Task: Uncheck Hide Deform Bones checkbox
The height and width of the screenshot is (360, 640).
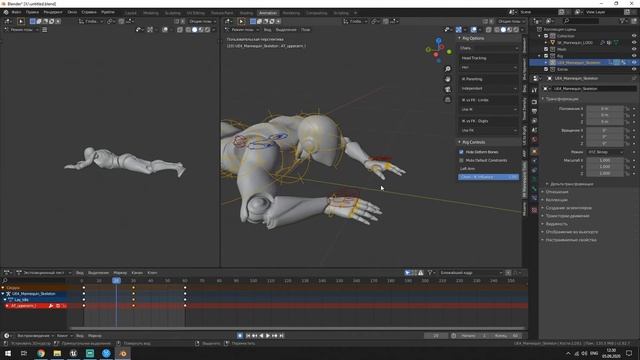Action: click(x=462, y=152)
